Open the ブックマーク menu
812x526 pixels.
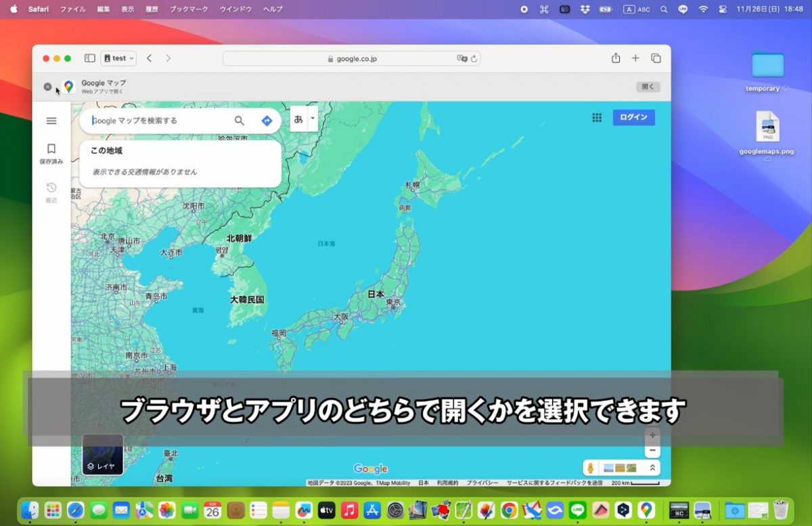pos(189,9)
